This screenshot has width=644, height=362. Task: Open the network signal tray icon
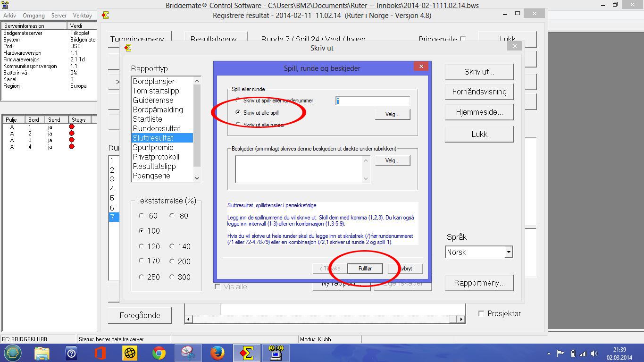pyautogui.click(x=583, y=354)
